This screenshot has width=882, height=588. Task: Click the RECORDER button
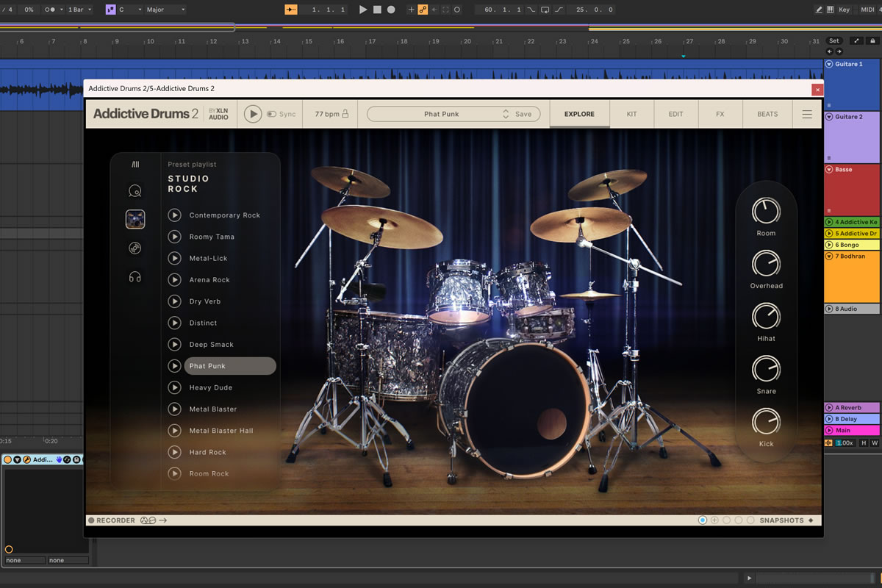[x=112, y=520]
